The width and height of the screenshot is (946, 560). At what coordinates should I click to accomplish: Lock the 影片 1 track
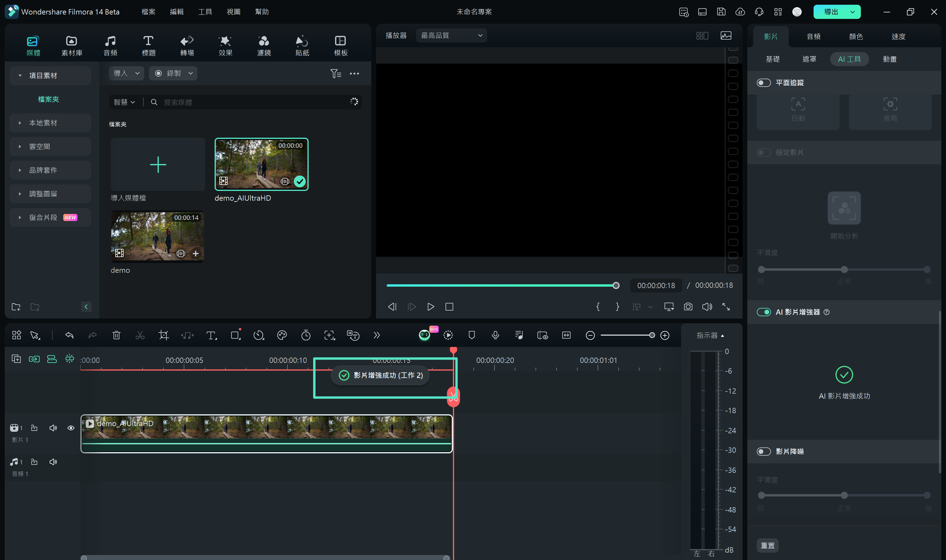[x=34, y=428]
